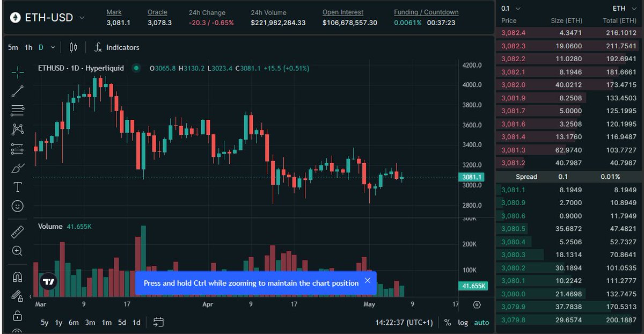This screenshot has width=644, height=334.
Task: Collapse the volume pane left arrow
Action: 31,296
